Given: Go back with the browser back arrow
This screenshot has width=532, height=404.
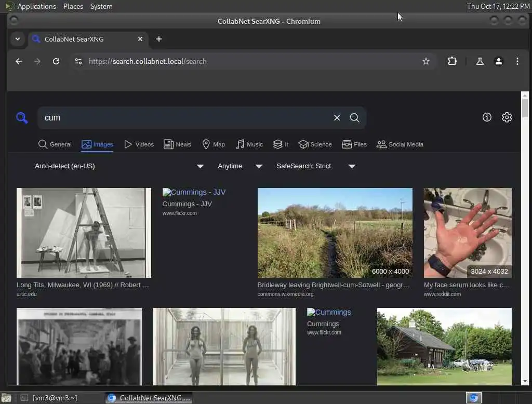Looking at the screenshot, I should click(x=19, y=61).
